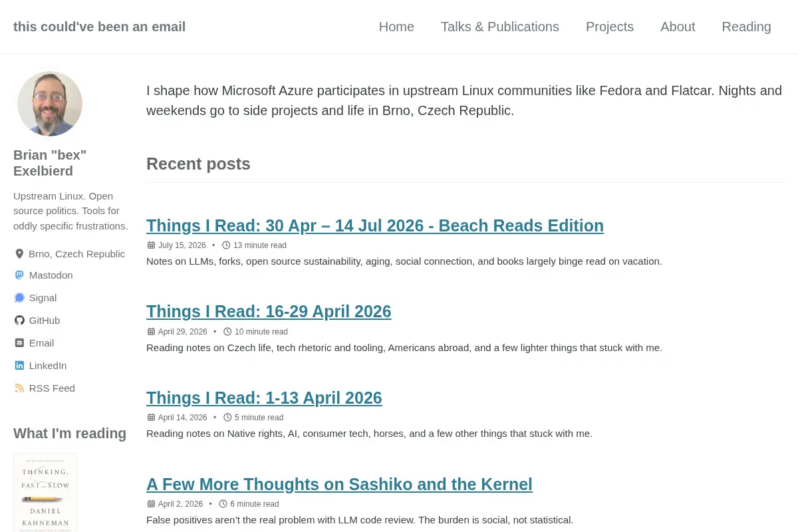Click the location pin icon near Brno

[x=19, y=254]
